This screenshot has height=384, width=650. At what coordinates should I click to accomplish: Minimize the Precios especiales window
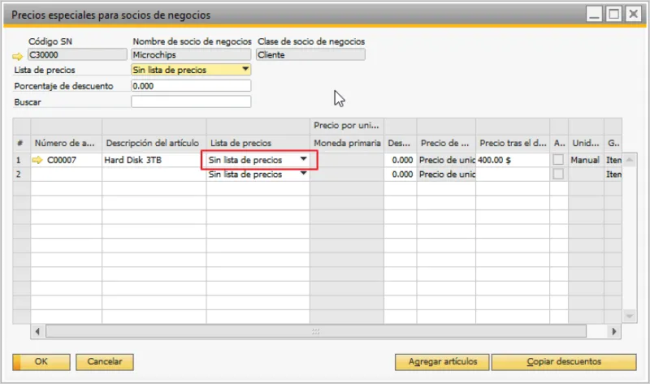point(594,15)
